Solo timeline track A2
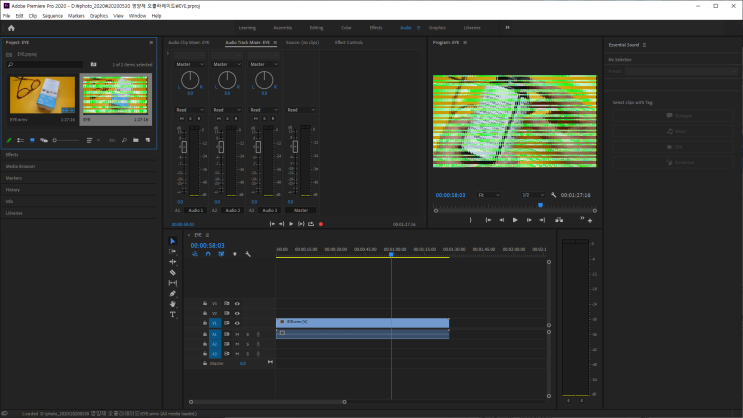The width and height of the screenshot is (743, 418). 247,344
